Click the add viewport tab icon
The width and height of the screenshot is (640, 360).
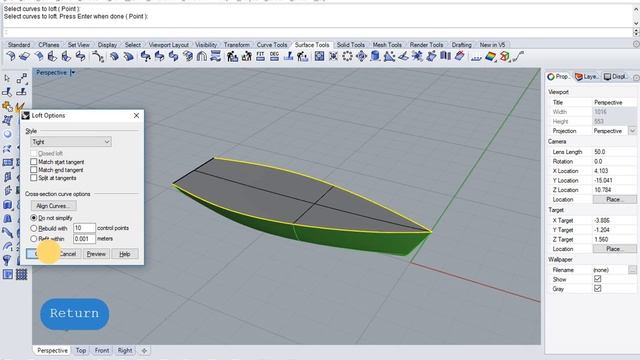pos(144,350)
